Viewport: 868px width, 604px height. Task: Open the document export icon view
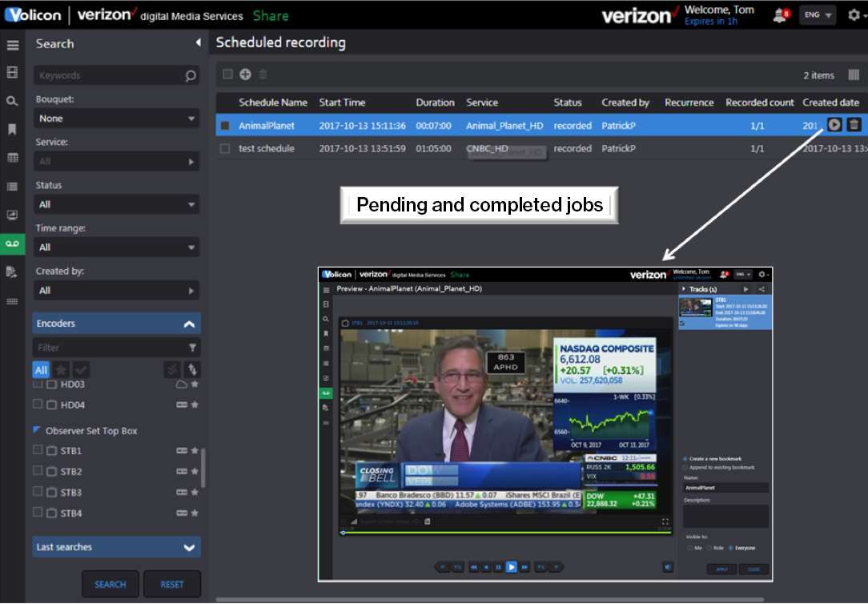[12, 272]
